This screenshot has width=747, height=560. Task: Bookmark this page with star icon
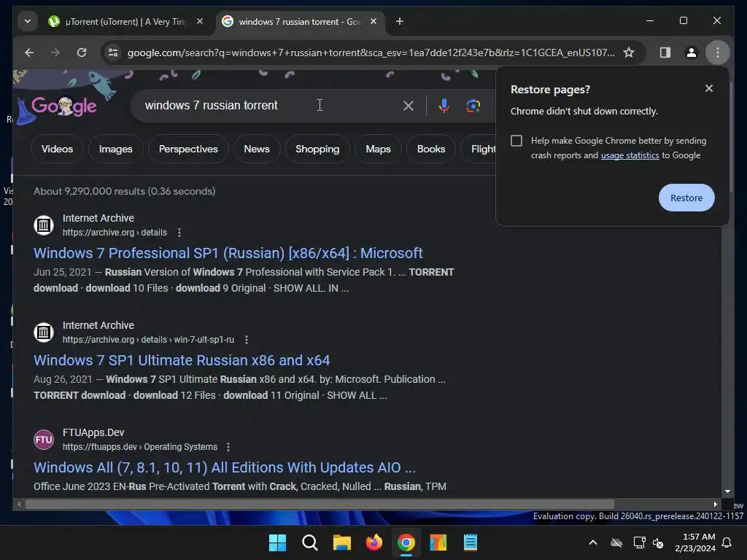(629, 52)
